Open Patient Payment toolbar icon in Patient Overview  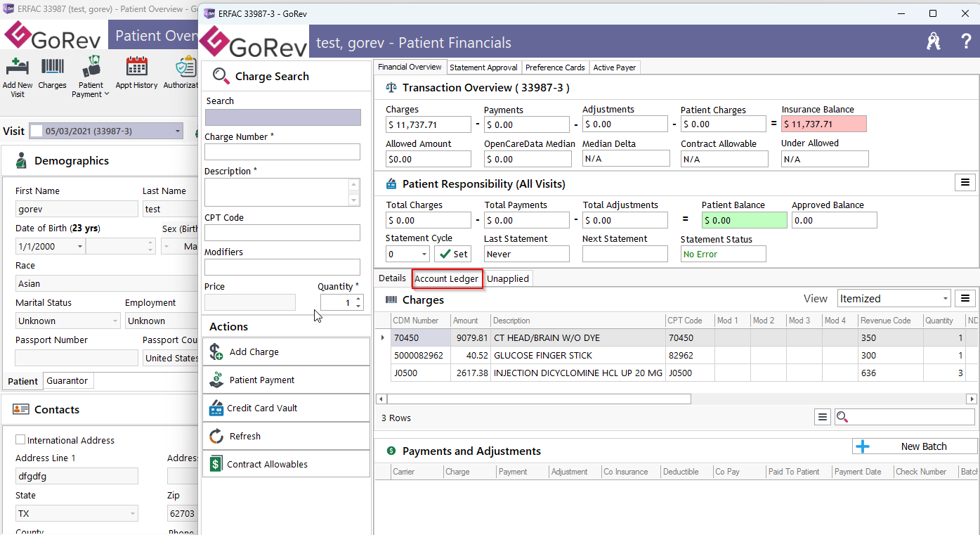pyautogui.click(x=91, y=67)
